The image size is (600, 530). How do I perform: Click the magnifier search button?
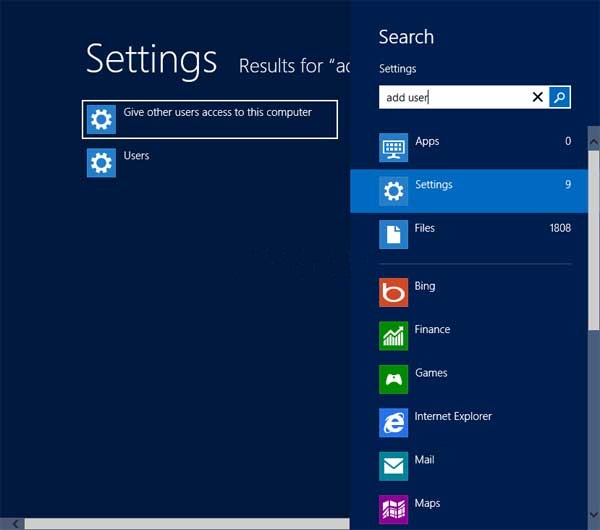[559, 97]
